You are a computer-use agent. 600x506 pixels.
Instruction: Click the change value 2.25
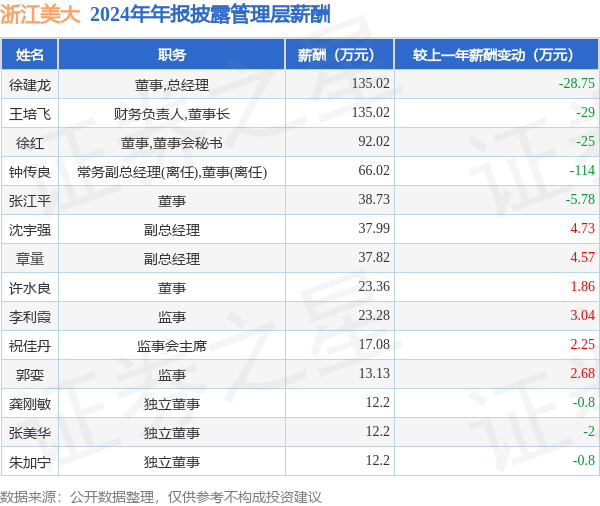point(582,344)
